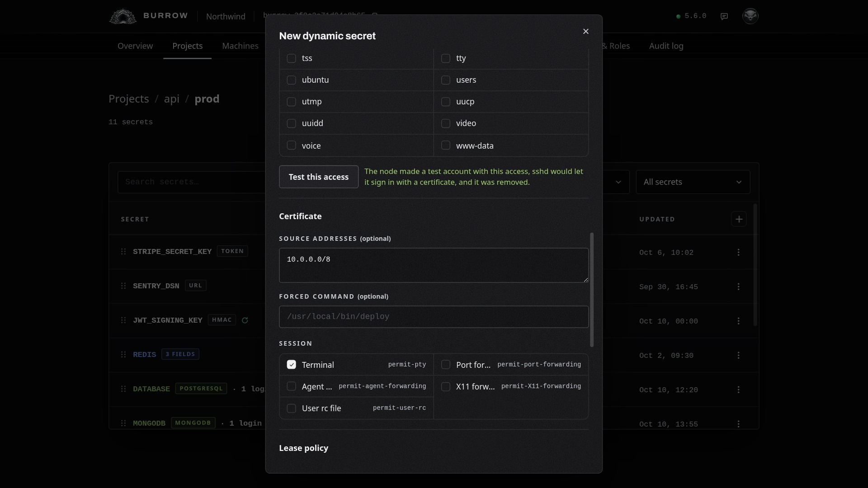
Task: Grab the SENTRY_DSN drag handle
Action: tap(123, 286)
